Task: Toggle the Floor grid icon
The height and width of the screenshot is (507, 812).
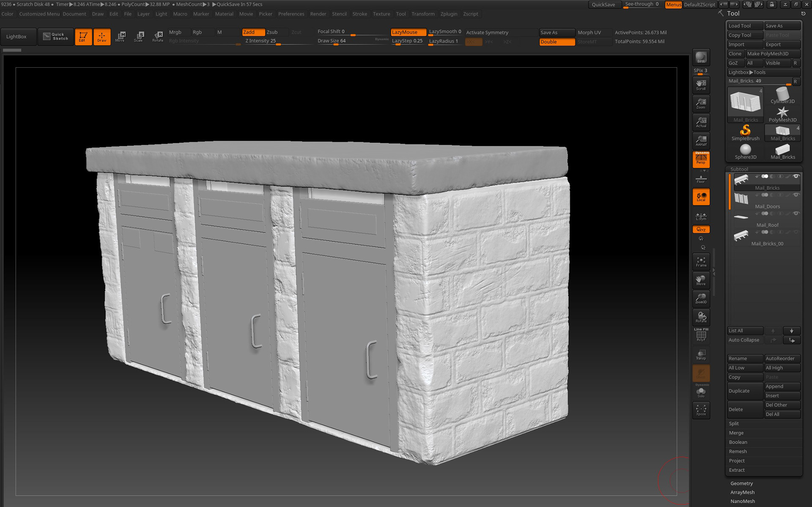Action: [701, 179]
